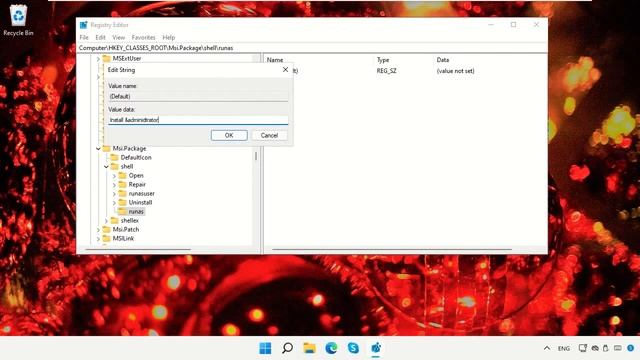Viewport: 640px width, 360px height.
Task: Click the Data column header
Action: pyautogui.click(x=443, y=60)
